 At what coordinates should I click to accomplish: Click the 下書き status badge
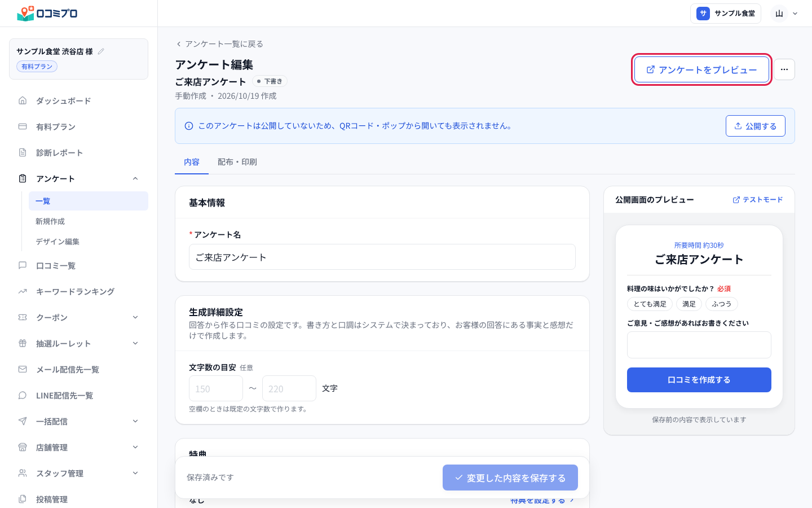(270, 81)
